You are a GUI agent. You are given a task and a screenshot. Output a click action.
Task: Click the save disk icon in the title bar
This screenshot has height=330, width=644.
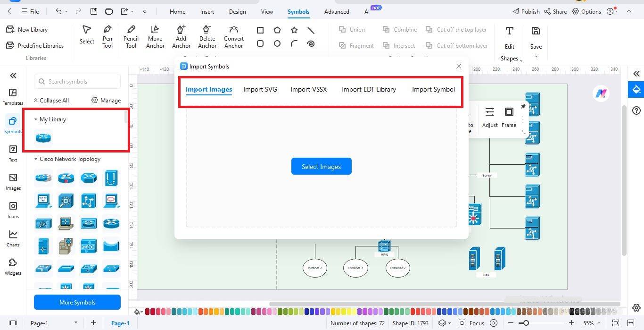click(x=94, y=11)
